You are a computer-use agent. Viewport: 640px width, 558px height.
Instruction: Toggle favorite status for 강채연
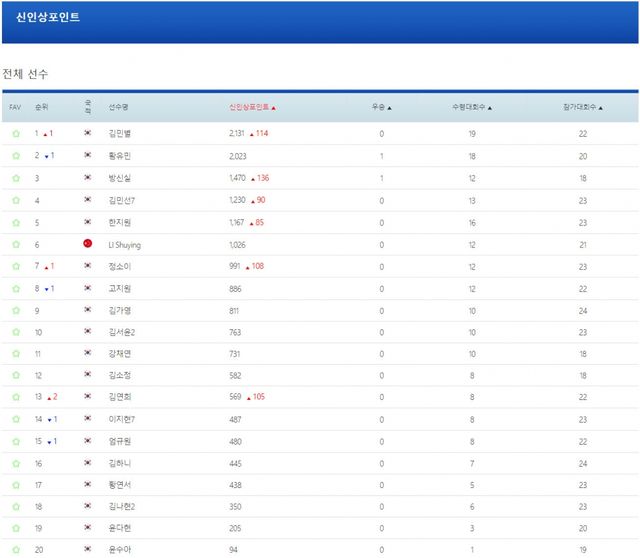click(x=15, y=354)
